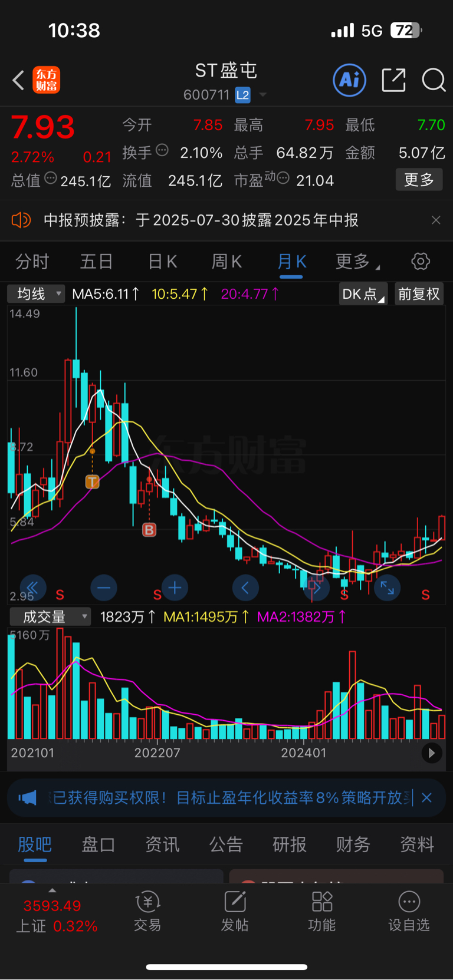Jump to earliest with double-left arrow
Image resolution: width=453 pixels, height=980 pixels.
click(33, 588)
